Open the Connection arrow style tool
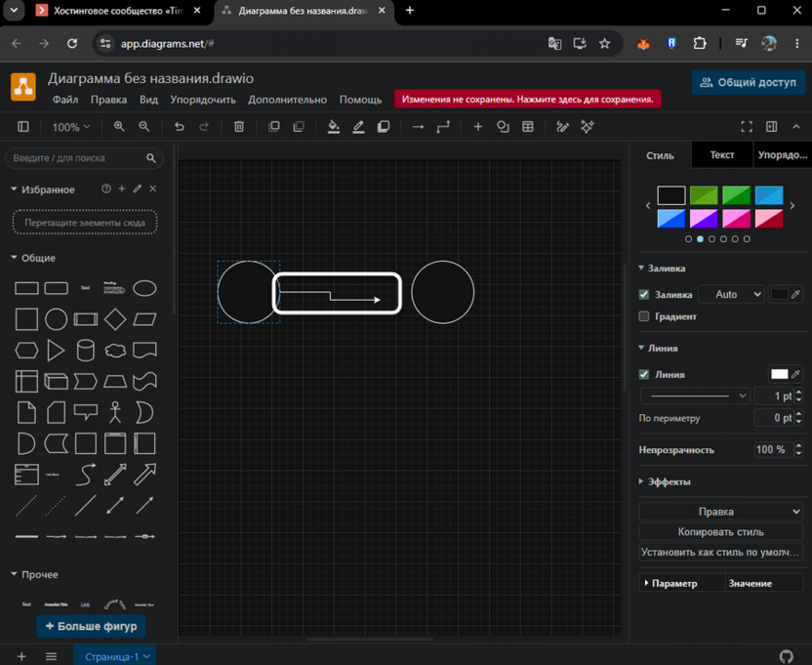Screen dimensions: 812x665 [x=418, y=127]
